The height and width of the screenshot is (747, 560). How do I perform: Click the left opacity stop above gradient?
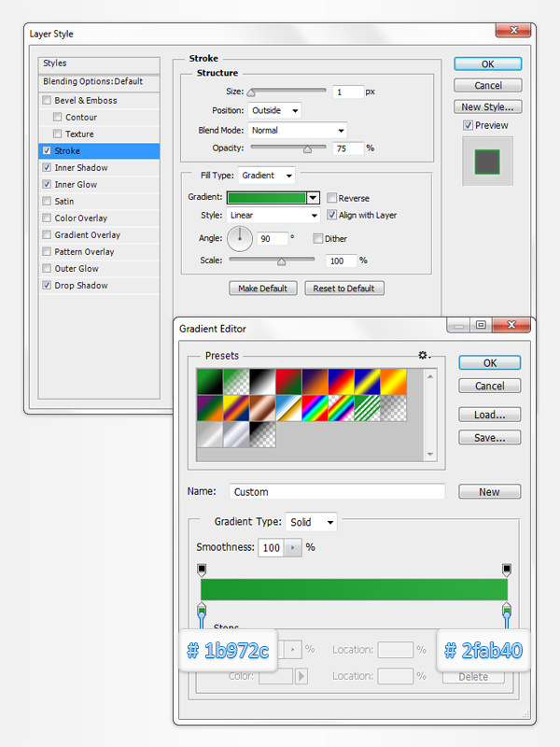click(202, 569)
